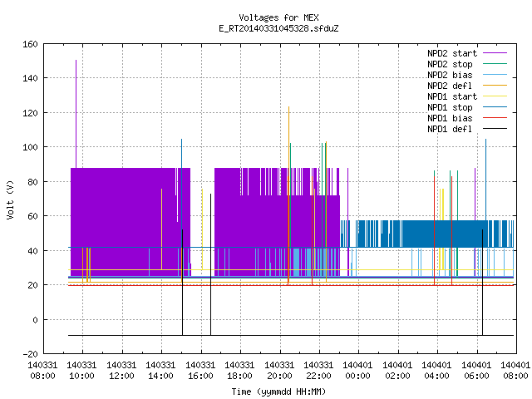Click the 'NPD1 stop' legend label
Image resolution: width=532 pixels, height=399 pixels.
pyautogui.click(x=450, y=107)
